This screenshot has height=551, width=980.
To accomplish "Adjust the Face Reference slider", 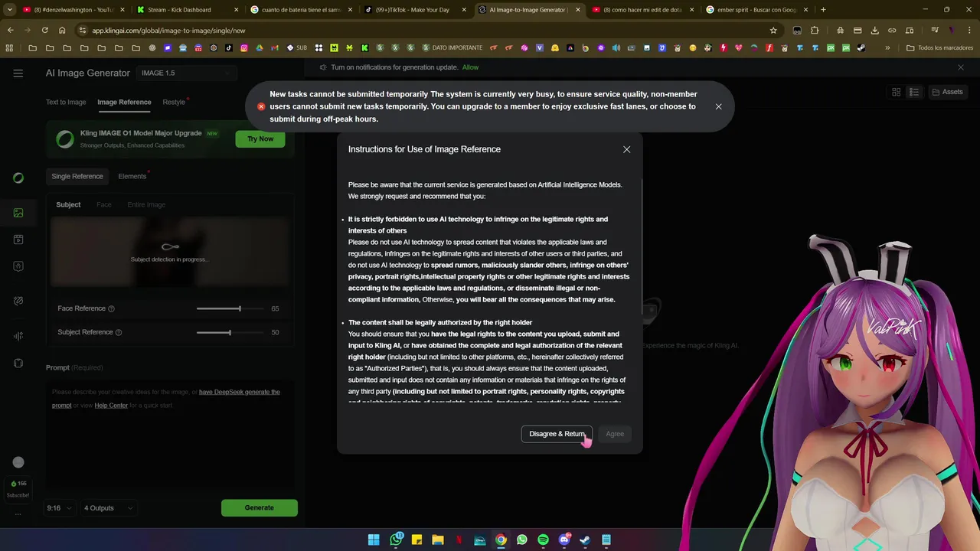I will pyautogui.click(x=229, y=308).
